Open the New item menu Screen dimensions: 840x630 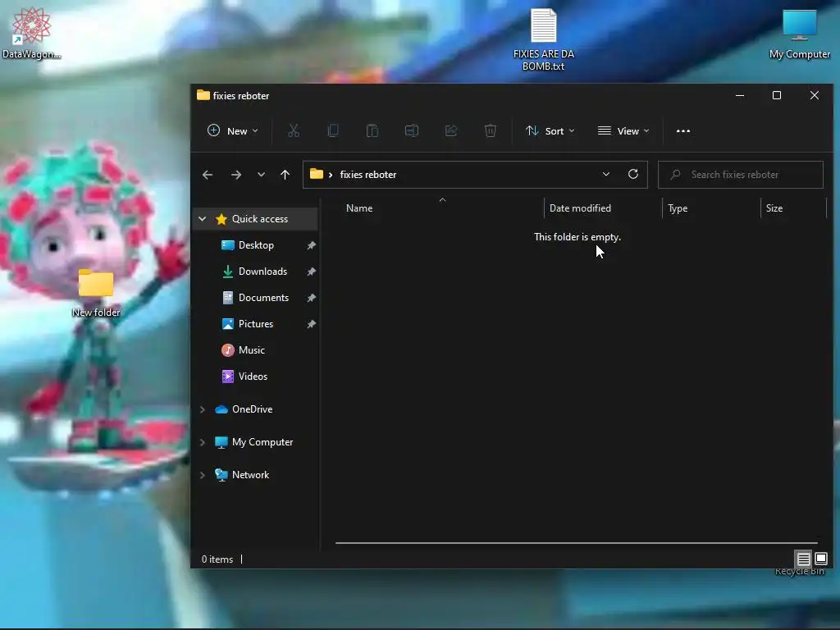[232, 130]
